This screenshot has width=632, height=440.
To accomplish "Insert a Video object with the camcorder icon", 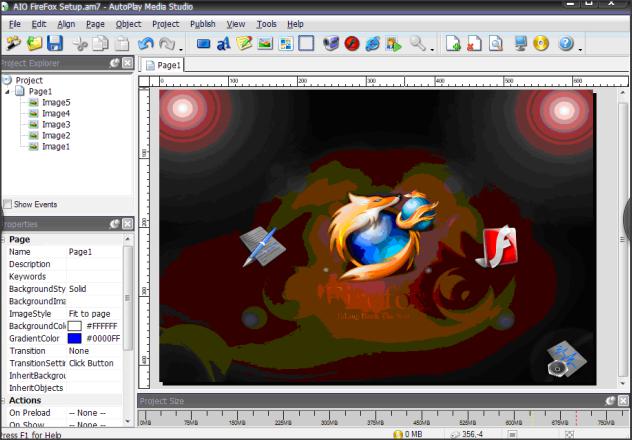I will tap(331, 43).
